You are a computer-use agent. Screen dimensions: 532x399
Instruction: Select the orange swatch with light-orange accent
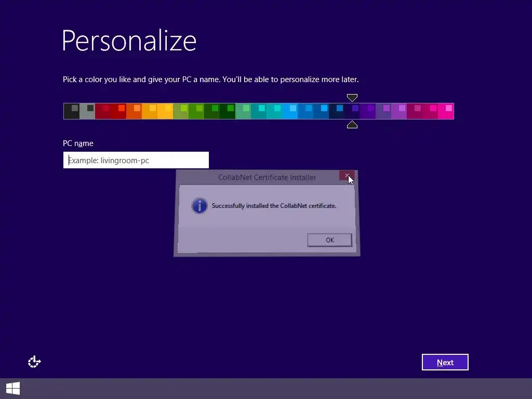pyautogui.click(x=134, y=111)
